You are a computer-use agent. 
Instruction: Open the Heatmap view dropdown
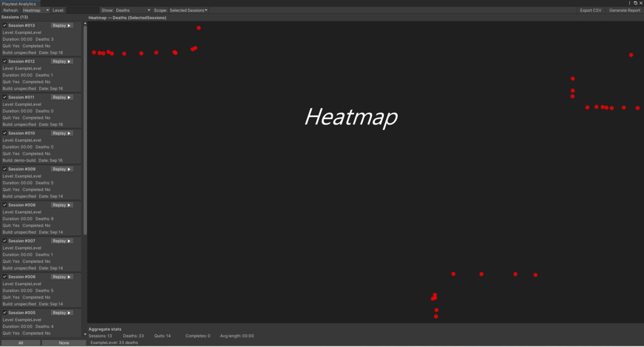click(35, 10)
